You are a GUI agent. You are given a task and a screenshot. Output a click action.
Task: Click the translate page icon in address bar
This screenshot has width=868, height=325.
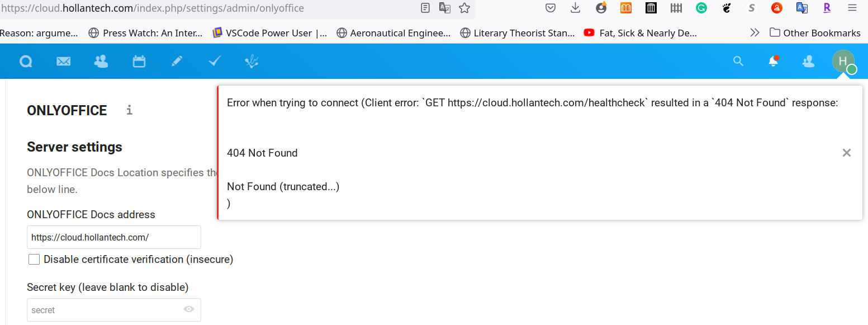point(445,8)
